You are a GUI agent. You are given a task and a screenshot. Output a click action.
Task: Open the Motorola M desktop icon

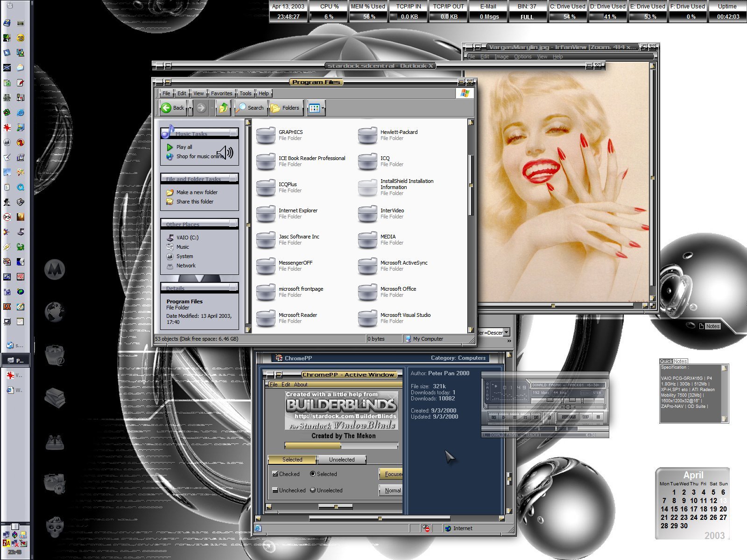click(55, 269)
